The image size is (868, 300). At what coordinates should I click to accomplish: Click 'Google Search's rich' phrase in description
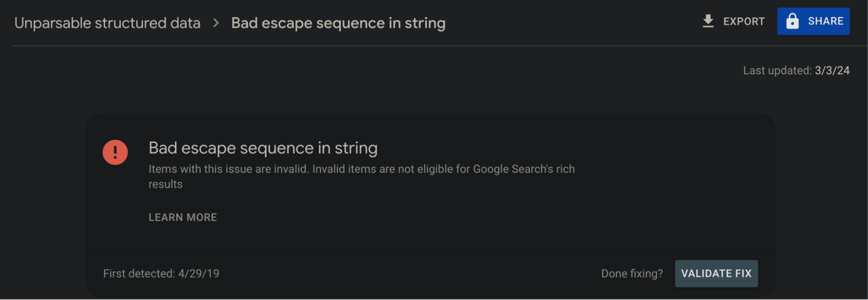(x=524, y=169)
